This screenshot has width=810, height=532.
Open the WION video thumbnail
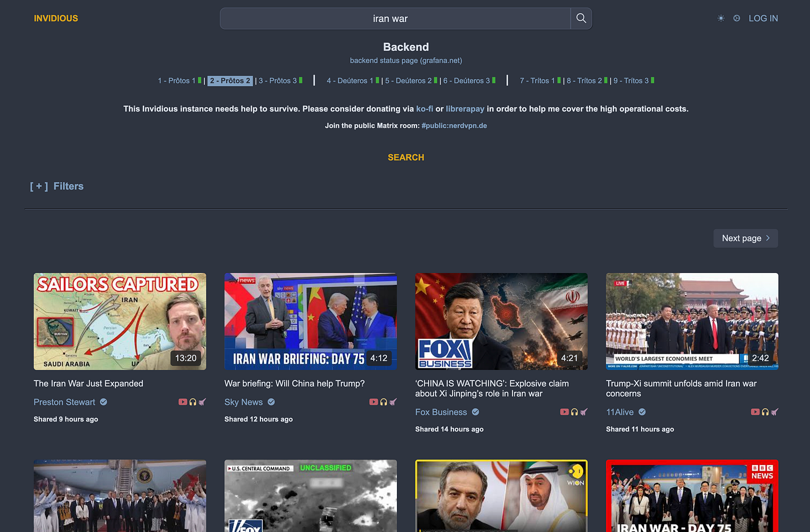tap(502, 496)
